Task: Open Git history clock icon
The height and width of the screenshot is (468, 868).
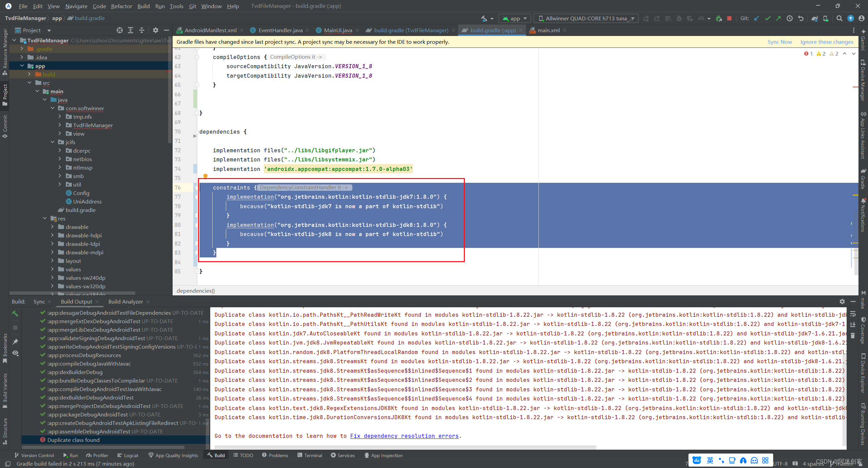Action: tap(790, 18)
